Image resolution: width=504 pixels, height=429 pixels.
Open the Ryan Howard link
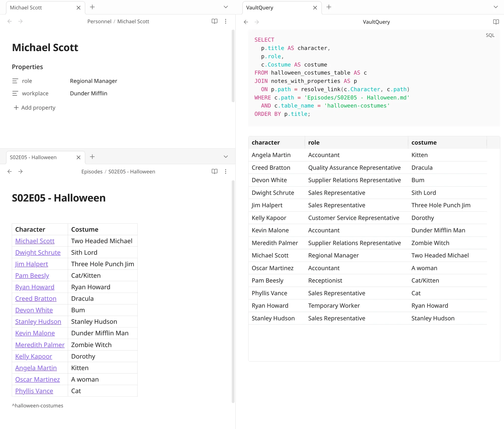click(35, 287)
